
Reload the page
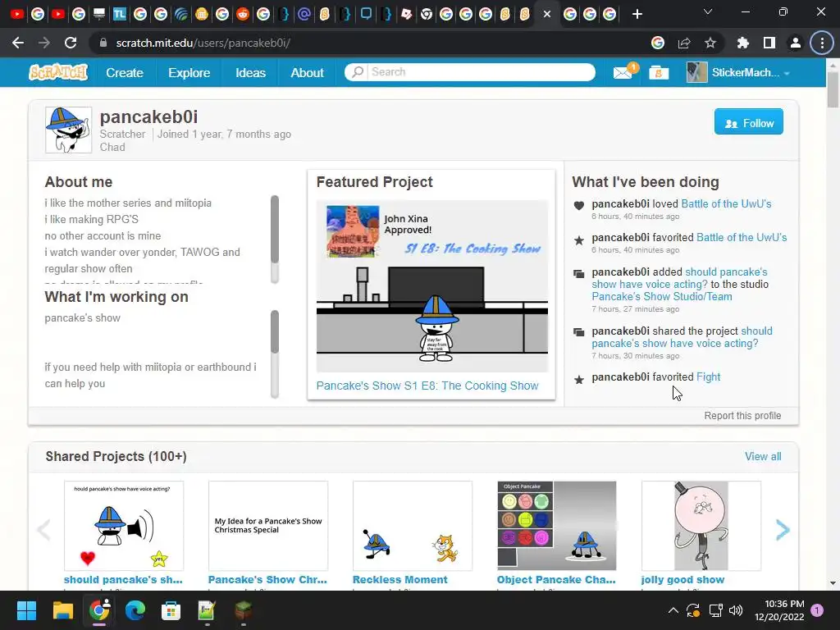pos(71,43)
